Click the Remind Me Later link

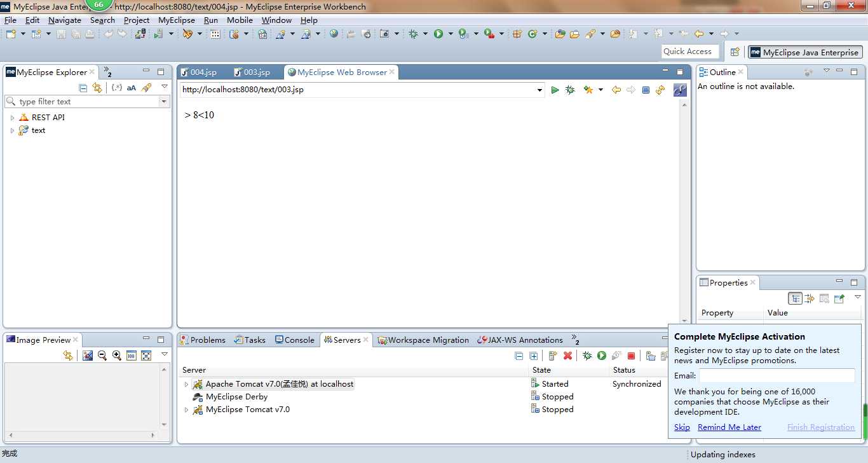click(x=729, y=427)
